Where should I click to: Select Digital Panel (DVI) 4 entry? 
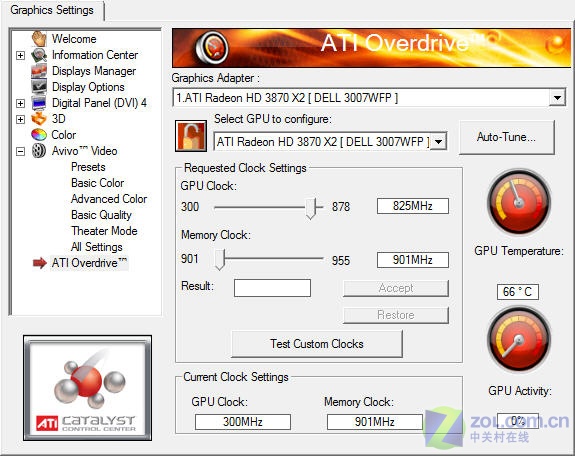[x=99, y=103]
